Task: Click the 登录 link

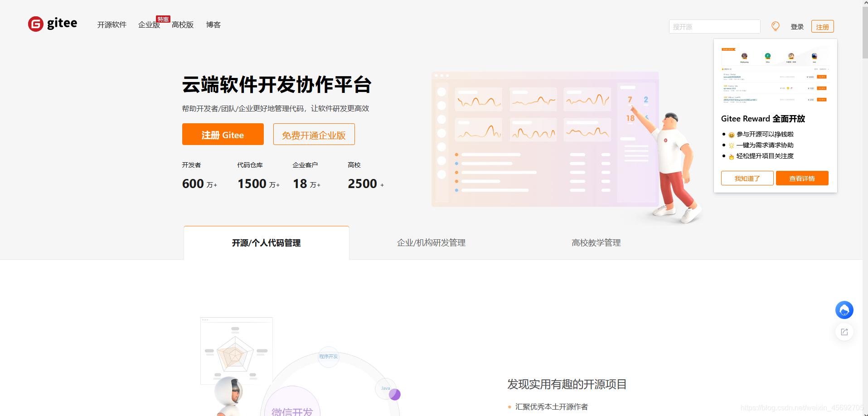Action: point(797,27)
